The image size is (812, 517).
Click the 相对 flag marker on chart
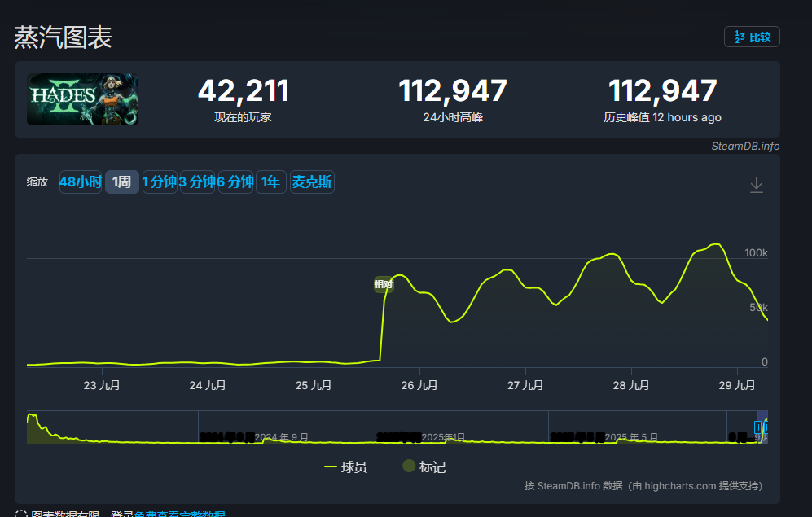[383, 284]
